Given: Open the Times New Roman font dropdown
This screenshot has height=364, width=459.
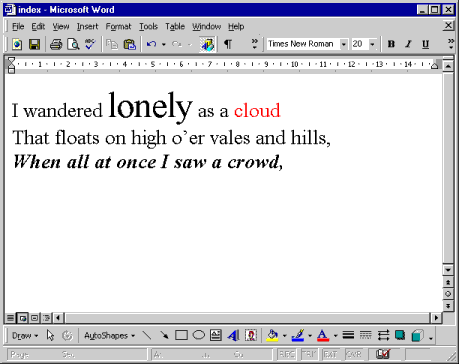Looking at the screenshot, I should pyautogui.click(x=343, y=44).
